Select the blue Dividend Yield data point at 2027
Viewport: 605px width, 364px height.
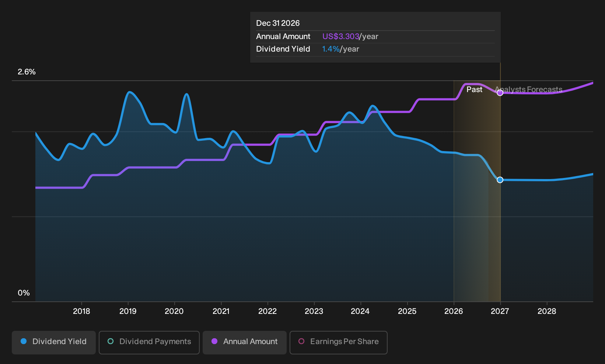coord(500,180)
